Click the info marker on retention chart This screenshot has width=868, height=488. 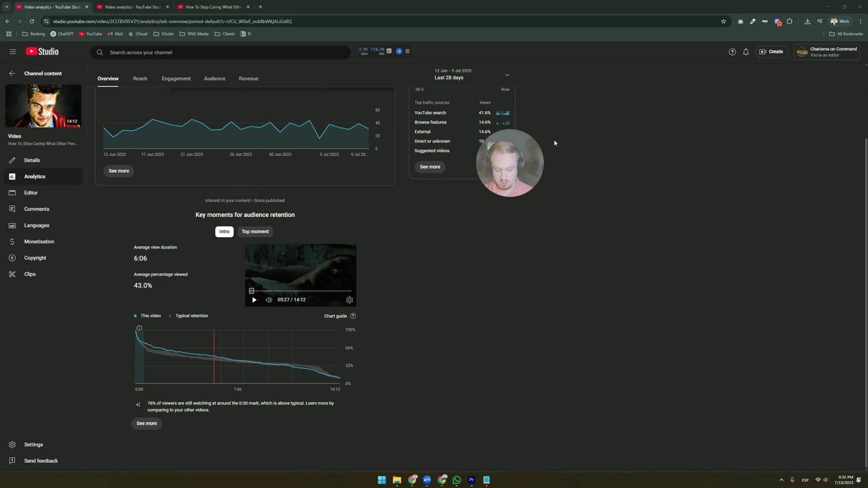click(x=139, y=328)
